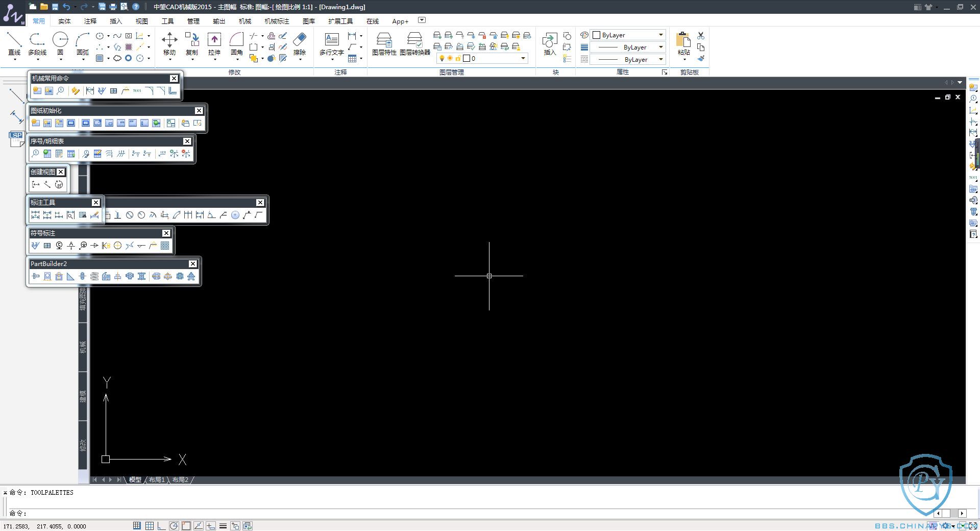Switch to the 模型 model tab
Viewport: 980px width, 531px height.
pyautogui.click(x=135, y=480)
